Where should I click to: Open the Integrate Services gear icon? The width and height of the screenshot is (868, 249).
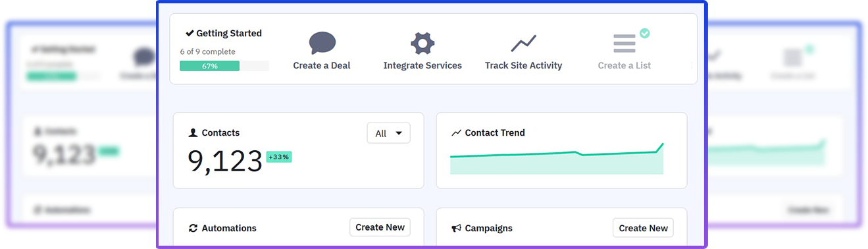[422, 43]
